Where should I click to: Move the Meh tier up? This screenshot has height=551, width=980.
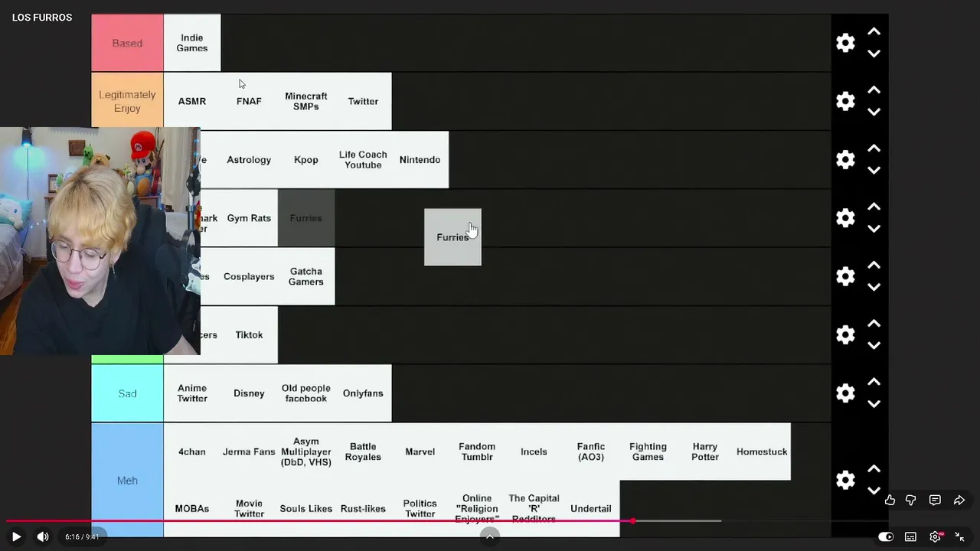pyautogui.click(x=874, y=469)
